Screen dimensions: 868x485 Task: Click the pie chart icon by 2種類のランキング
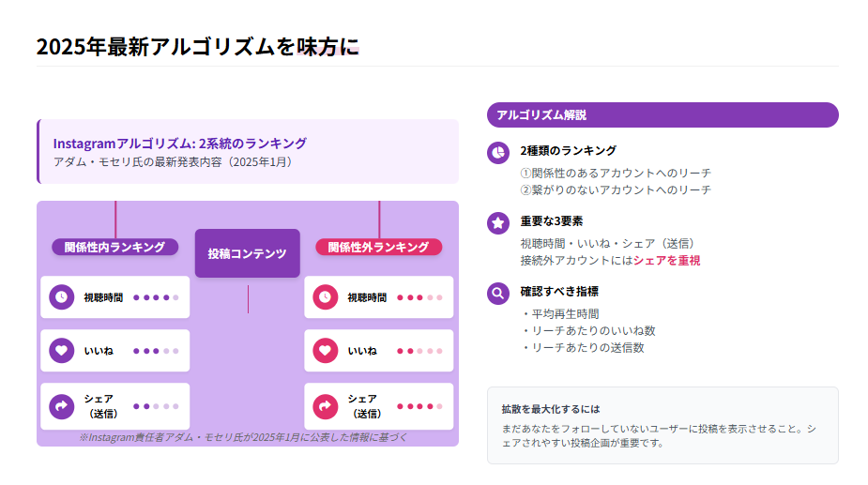498,152
